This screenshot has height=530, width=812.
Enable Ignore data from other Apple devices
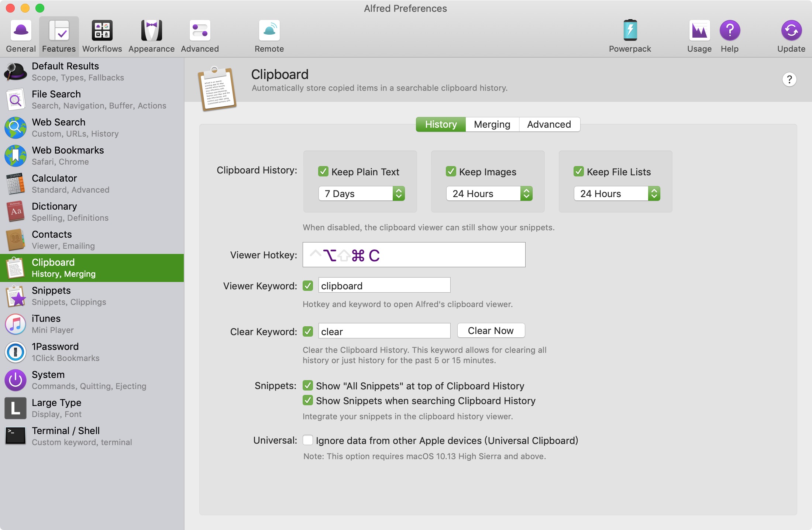pos(308,440)
